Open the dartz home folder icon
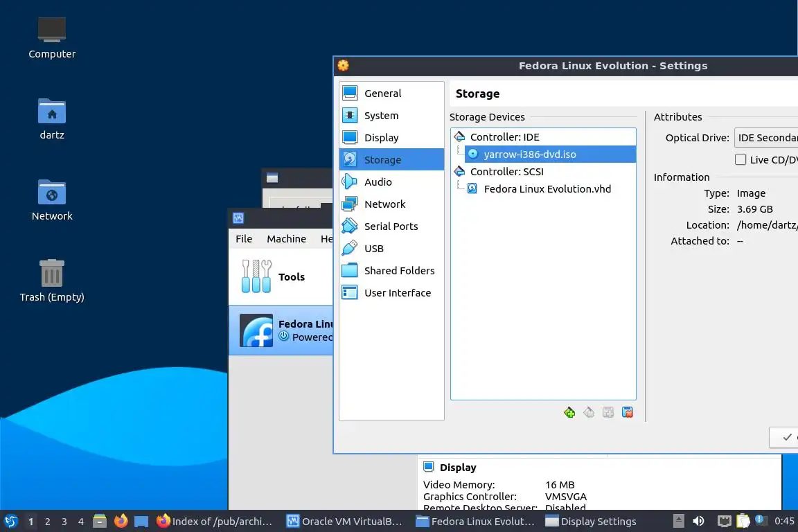Viewport: 798px width, 532px height. pos(52,120)
